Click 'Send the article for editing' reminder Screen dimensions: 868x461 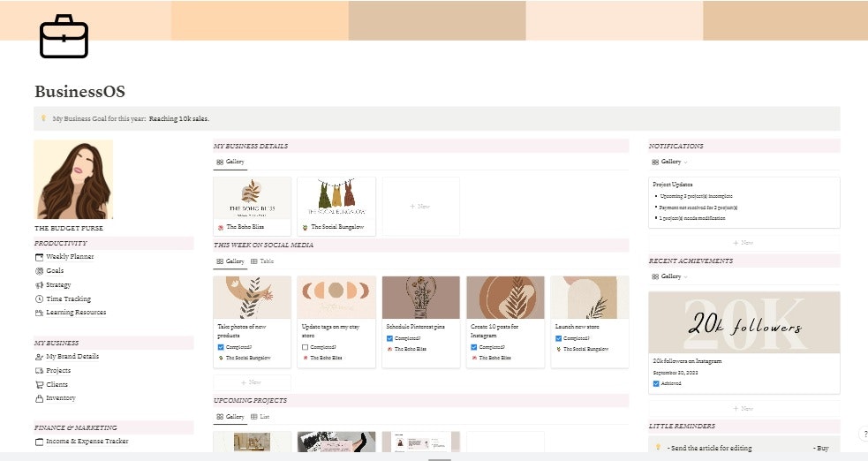point(712,448)
